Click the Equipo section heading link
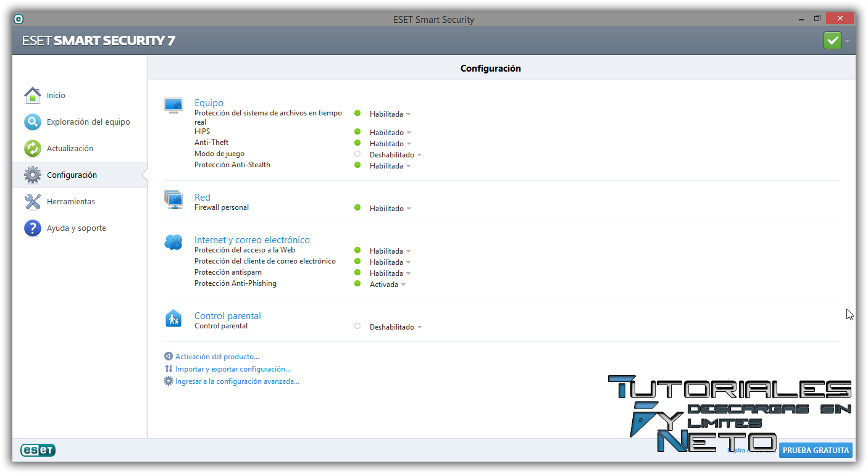The height and width of the screenshot is (474, 868). (x=209, y=103)
